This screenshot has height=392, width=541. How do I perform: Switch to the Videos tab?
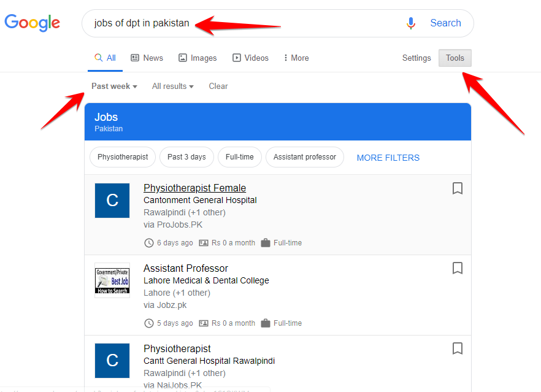250,58
